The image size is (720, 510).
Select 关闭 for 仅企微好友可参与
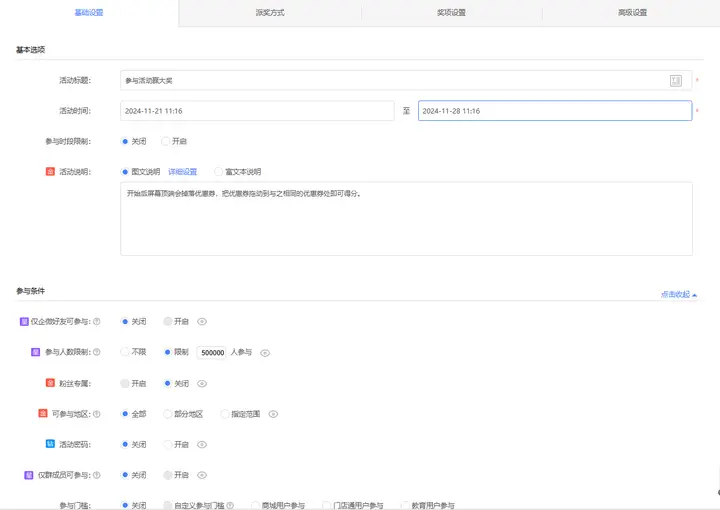pyautogui.click(x=124, y=321)
